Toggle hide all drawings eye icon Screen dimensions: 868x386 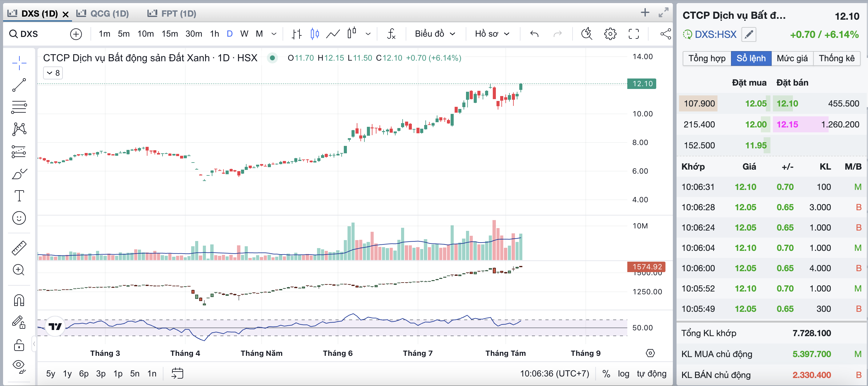(x=19, y=365)
